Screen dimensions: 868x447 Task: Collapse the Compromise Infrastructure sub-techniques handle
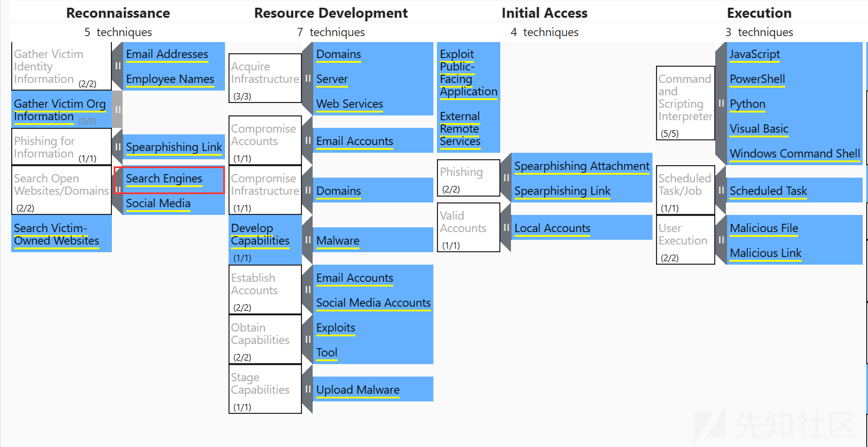click(308, 190)
